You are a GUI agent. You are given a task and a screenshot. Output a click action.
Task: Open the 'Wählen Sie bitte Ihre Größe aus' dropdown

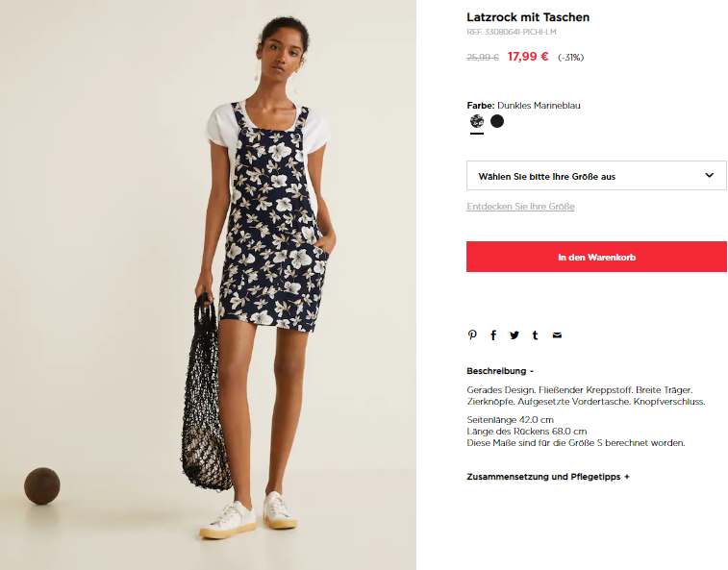pyautogui.click(x=596, y=176)
